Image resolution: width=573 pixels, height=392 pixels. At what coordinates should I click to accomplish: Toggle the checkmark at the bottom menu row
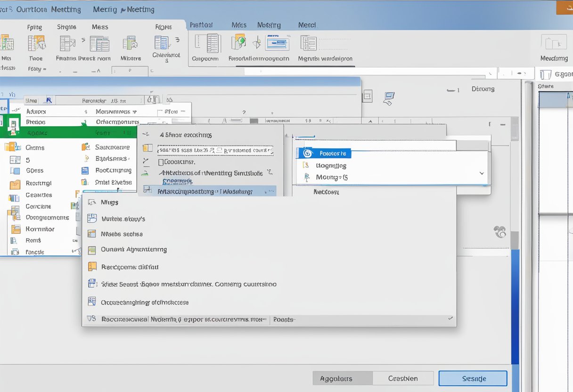point(450,319)
